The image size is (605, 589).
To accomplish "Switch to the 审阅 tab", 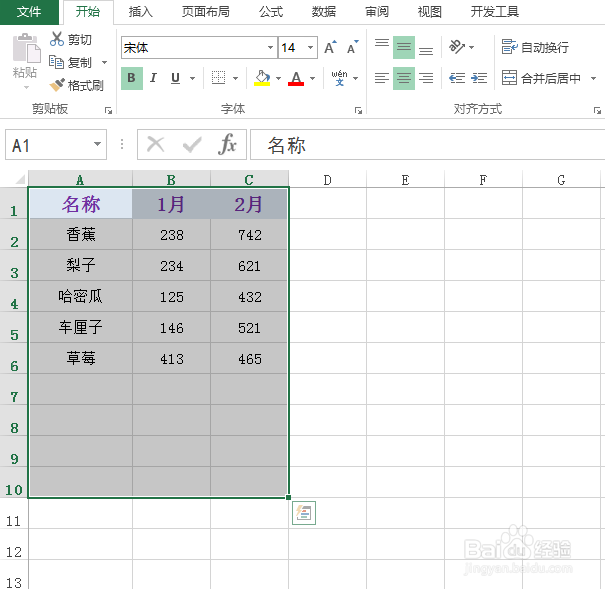I will (377, 12).
